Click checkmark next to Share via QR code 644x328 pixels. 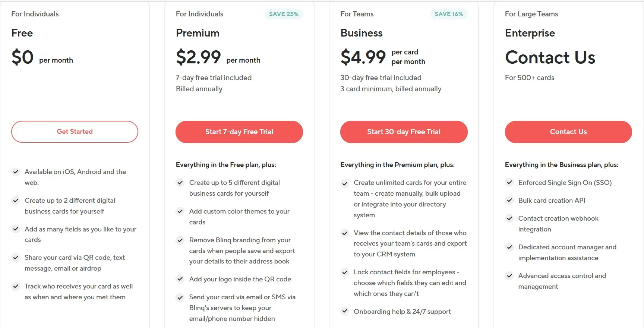[x=16, y=258]
